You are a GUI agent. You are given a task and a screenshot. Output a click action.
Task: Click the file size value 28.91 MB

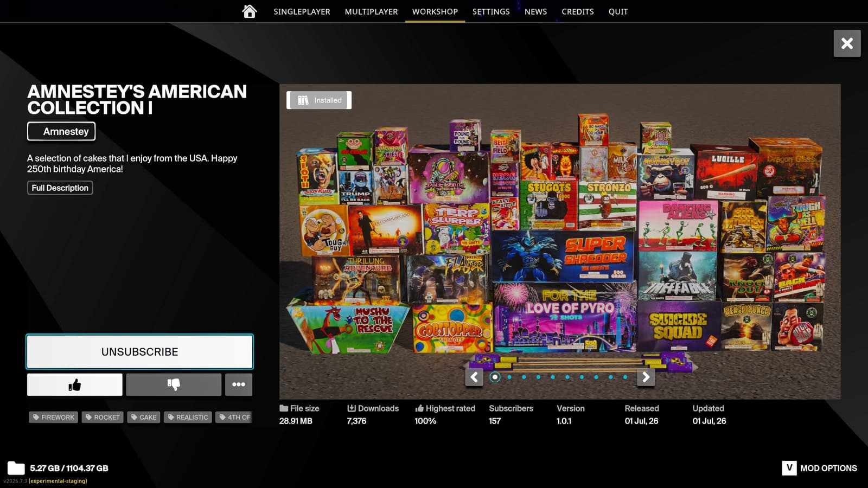tap(296, 421)
